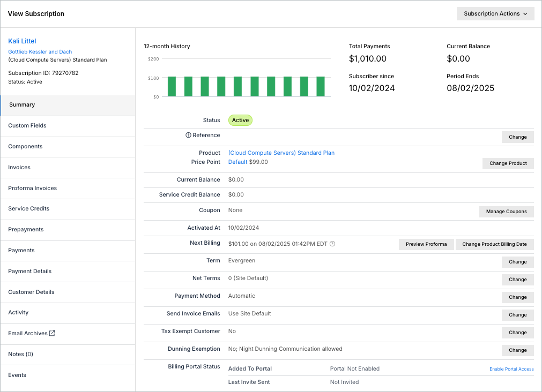Open Proforma Invoices in sidebar
Viewport: 542px width, 392px height.
(x=68, y=189)
